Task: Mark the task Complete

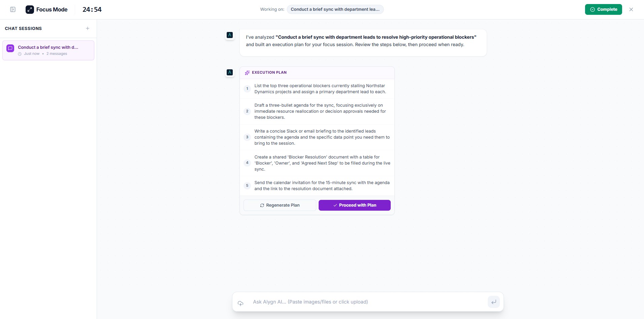Action: [603, 9]
